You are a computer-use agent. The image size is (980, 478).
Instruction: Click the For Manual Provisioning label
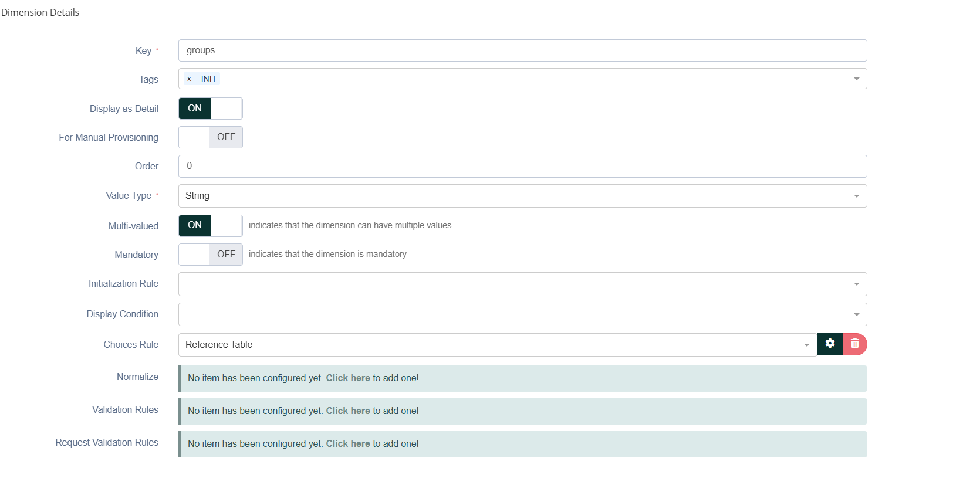click(x=109, y=137)
